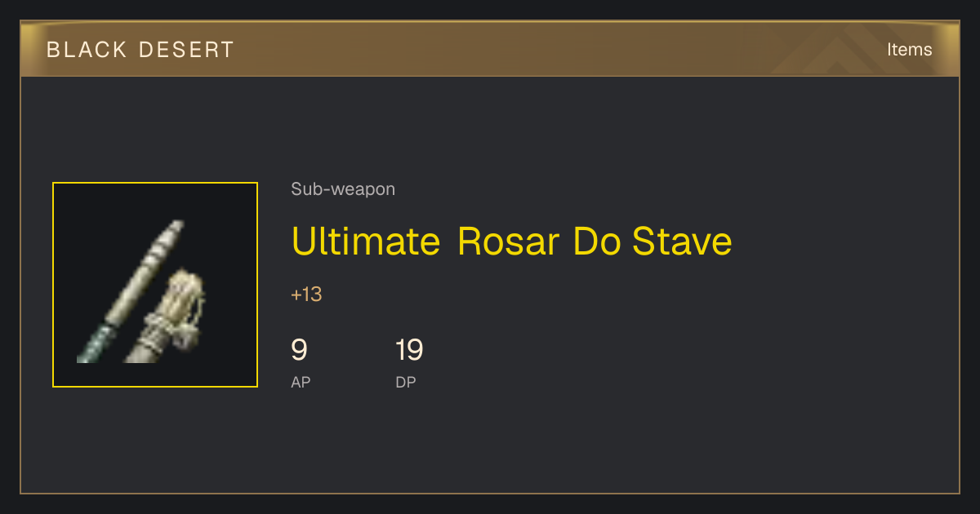Open the Items link in header
The width and height of the screenshot is (980, 514).
tap(909, 49)
